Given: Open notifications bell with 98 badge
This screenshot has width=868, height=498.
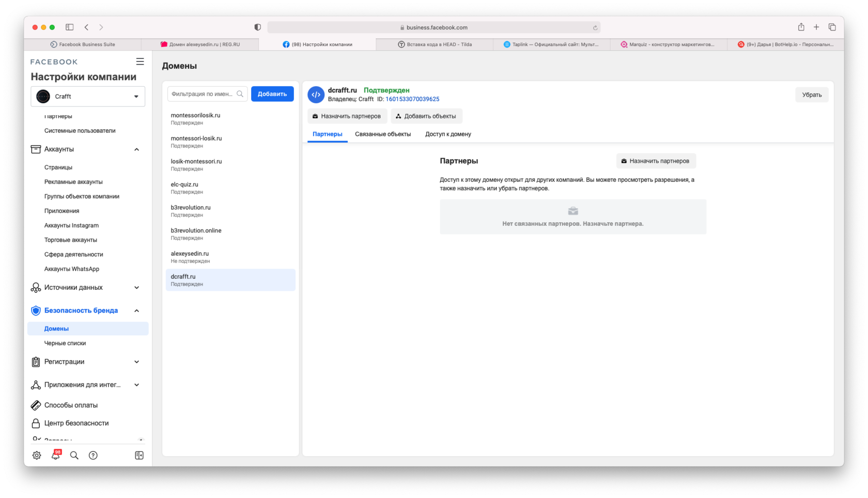Looking at the screenshot, I should (x=56, y=455).
